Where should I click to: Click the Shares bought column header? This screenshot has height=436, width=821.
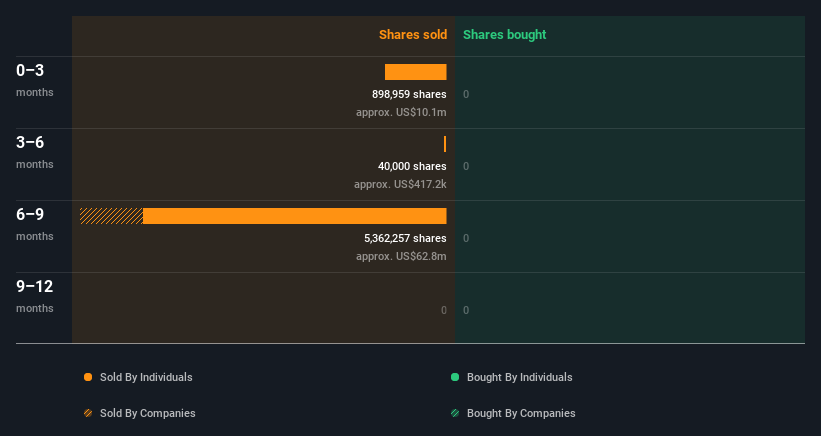coord(505,35)
